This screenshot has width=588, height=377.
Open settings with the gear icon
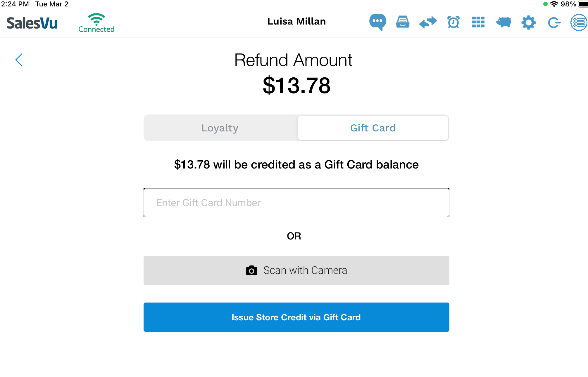(x=529, y=22)
